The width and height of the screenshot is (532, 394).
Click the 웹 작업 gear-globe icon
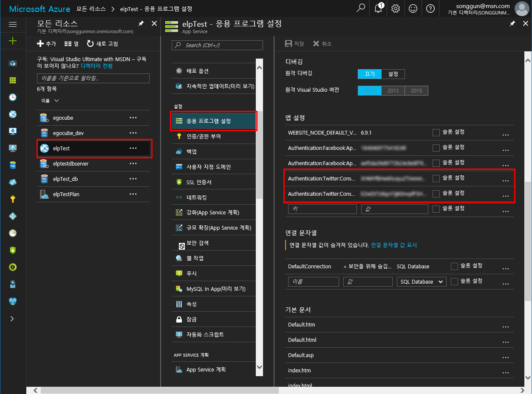point(179,258)
